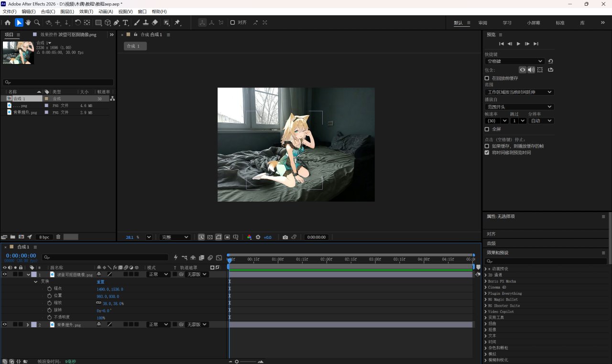Click the viewer exposure value +0.0

(268, 237)
